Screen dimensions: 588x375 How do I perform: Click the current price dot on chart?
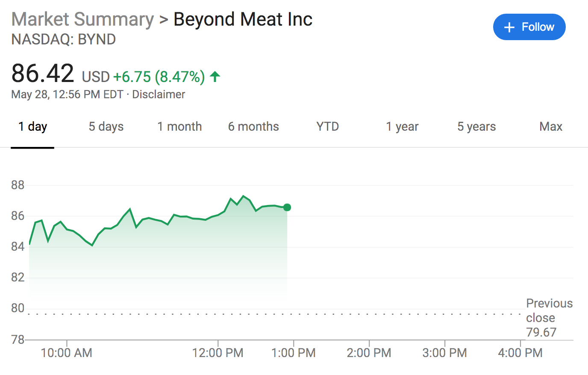pyautogui.click(x=287, y=208)
